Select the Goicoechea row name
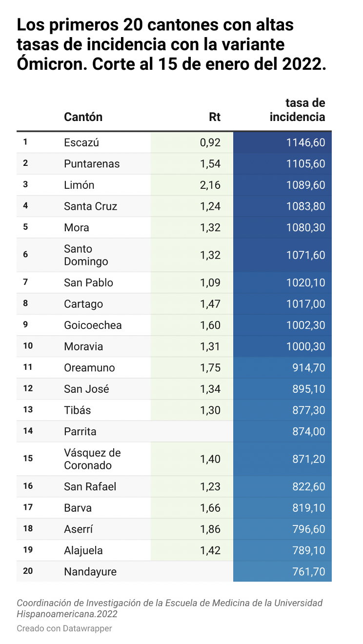Screen dimensions: 363x644 (93, 325)
